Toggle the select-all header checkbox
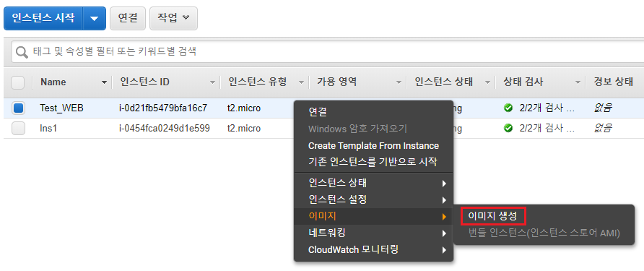Viewport: 644px width, 271px height. [x=17, y=82]
